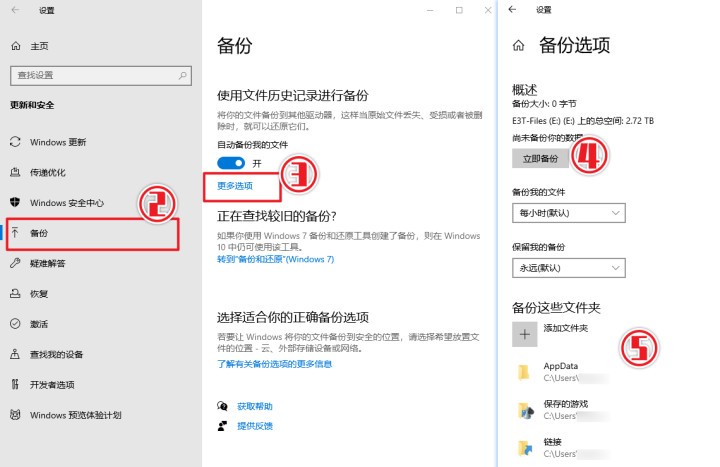Image resolution: width=720 pixels, height=467 pixels.
Task: Open the 每小时(默认) backup frequency dropdown
Action: click(568, 213)
